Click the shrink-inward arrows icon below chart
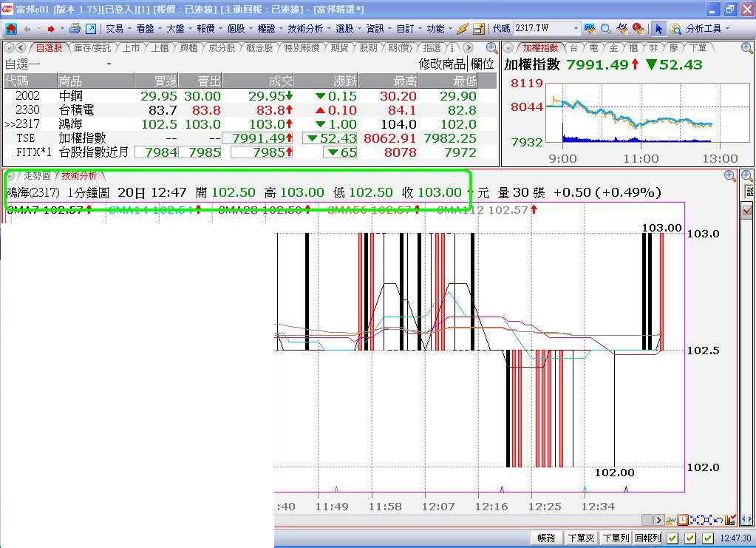 (x=695, y=520)
